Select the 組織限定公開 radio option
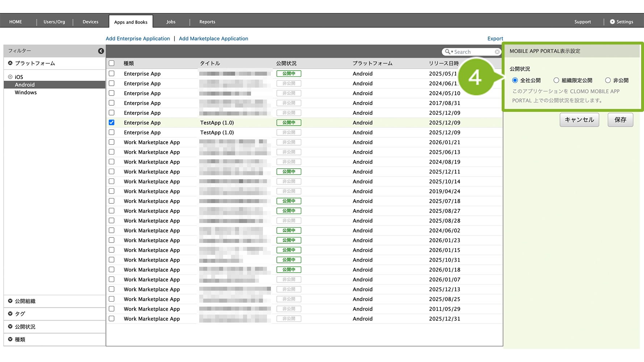The image size is (644, 362). [556, 80]
